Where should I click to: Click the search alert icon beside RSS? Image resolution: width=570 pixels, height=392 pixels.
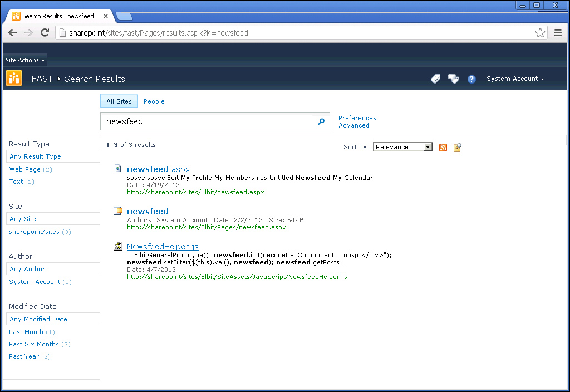point(458,147)
